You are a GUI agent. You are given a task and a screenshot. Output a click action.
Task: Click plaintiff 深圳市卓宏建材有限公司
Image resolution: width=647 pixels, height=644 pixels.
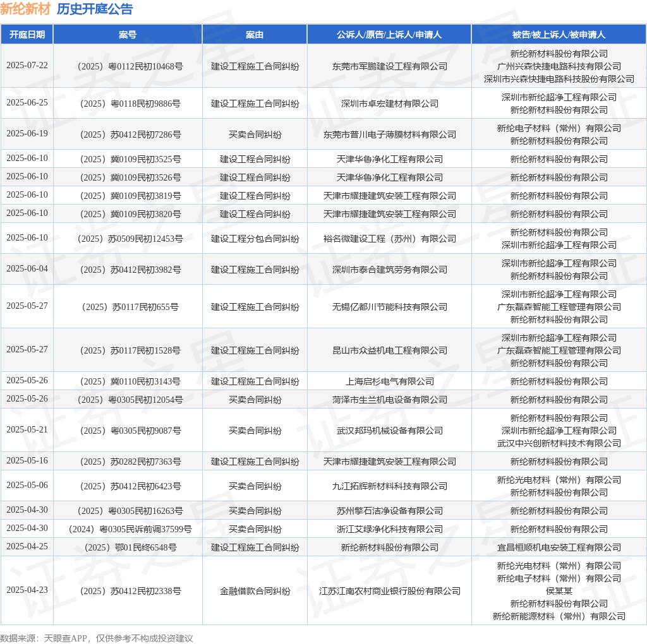[x=389, y=104]
